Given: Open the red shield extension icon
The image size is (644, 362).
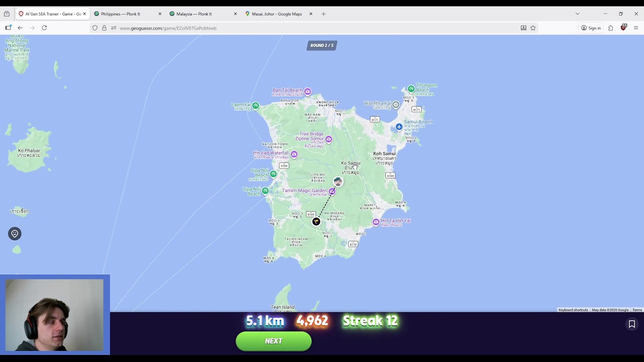Looking at the screenshot, I should (x=623, y=27).
